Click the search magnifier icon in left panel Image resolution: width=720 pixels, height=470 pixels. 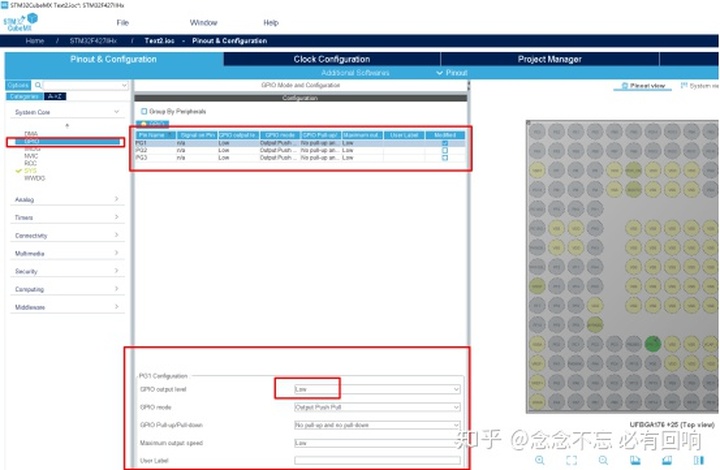(x=38, y=85)
